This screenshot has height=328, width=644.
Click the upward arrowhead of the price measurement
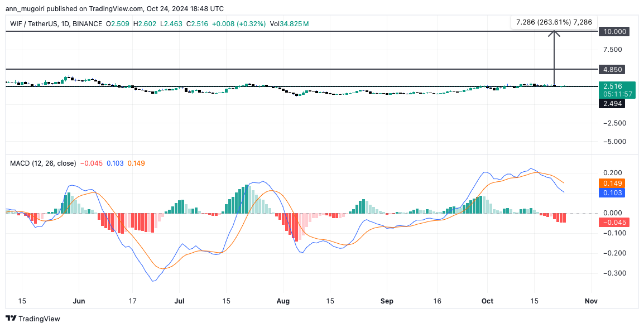554,33
